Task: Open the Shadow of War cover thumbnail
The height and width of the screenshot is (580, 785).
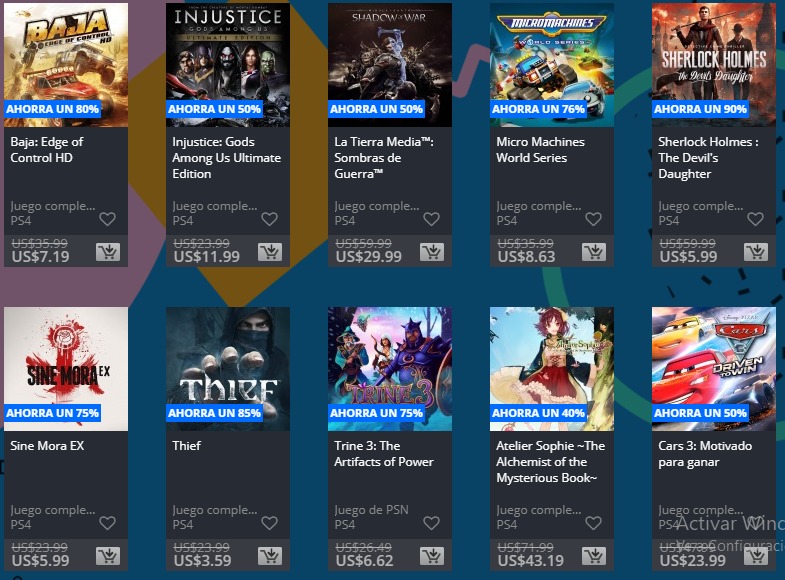Action: click(389, 65)
